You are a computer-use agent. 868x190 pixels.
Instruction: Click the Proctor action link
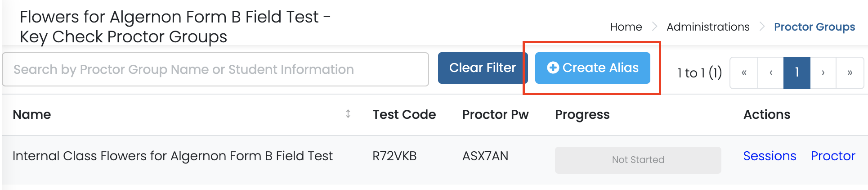click(833, 156)
